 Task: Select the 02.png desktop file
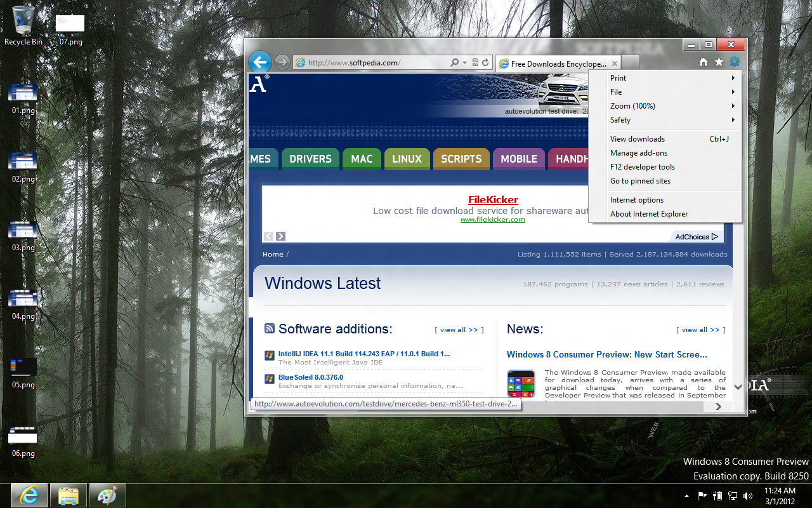(23, 167)
